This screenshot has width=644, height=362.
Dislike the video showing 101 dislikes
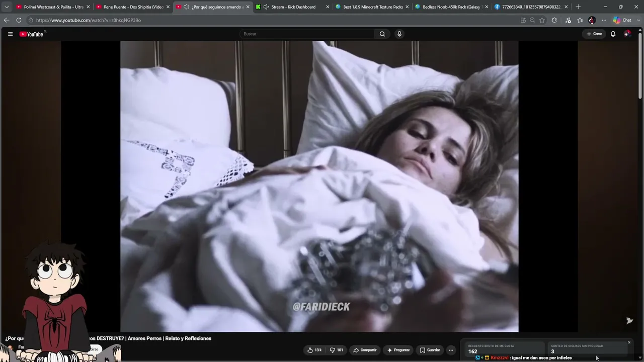[336, 350]
